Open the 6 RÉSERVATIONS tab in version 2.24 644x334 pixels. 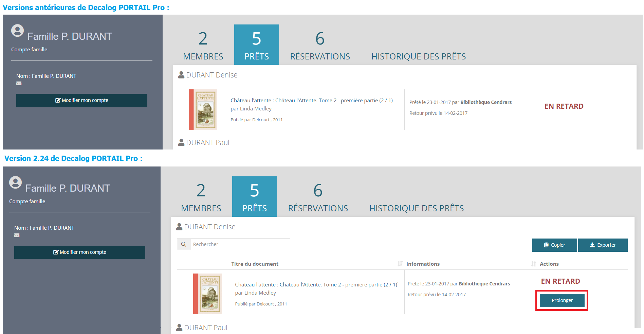click(x=318, y=197)
